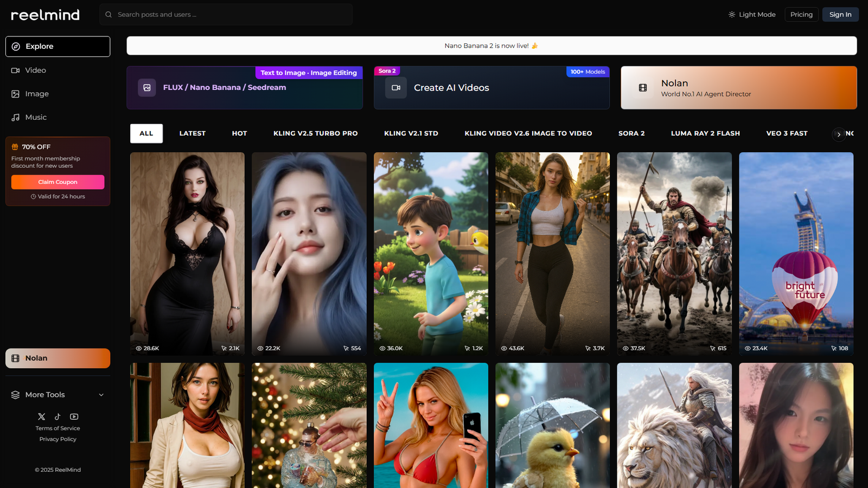Viewport: 868px width, 488px height.
Task: Toggle Light Mode
Action: click(x=752, y=15)
